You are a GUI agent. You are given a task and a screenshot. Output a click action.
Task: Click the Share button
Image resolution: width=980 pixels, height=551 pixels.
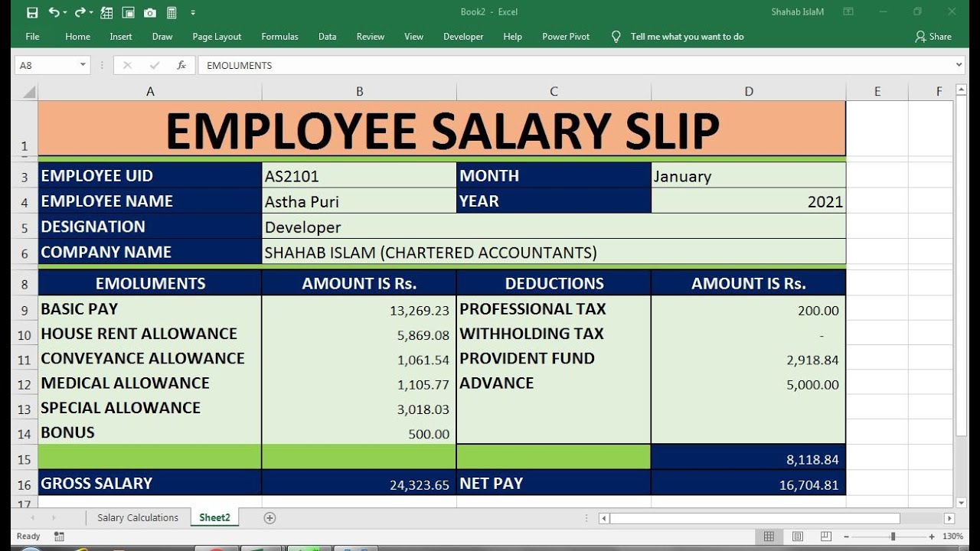click(x=933, y=36)
